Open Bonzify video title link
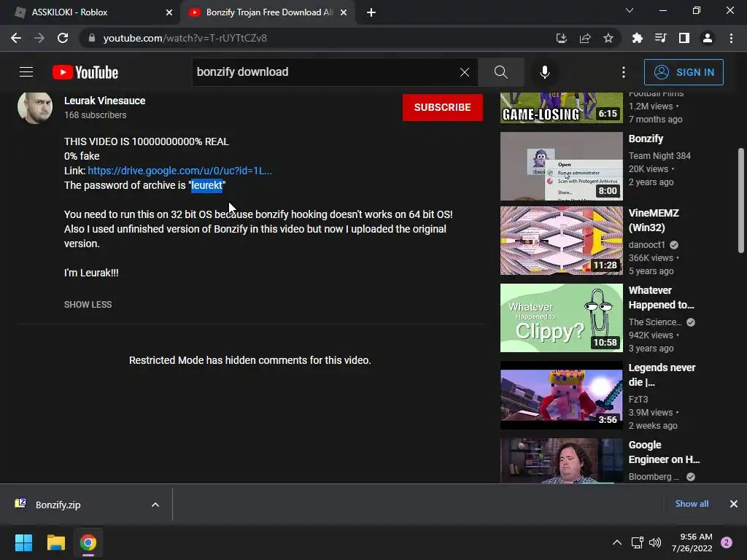 tap(646, 139)
